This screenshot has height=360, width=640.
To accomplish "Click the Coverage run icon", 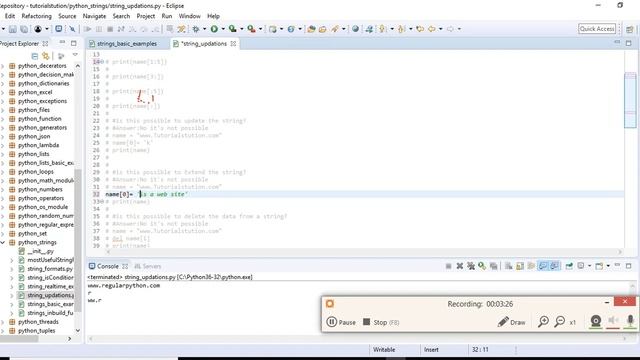I will [233, 29].
